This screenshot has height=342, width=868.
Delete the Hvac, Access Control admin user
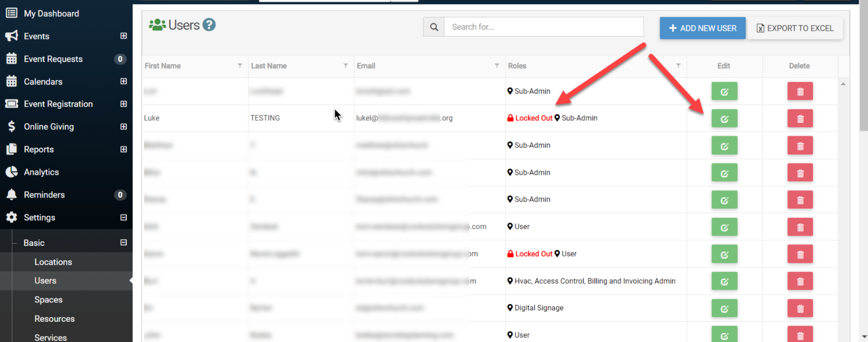click(800, 281)
